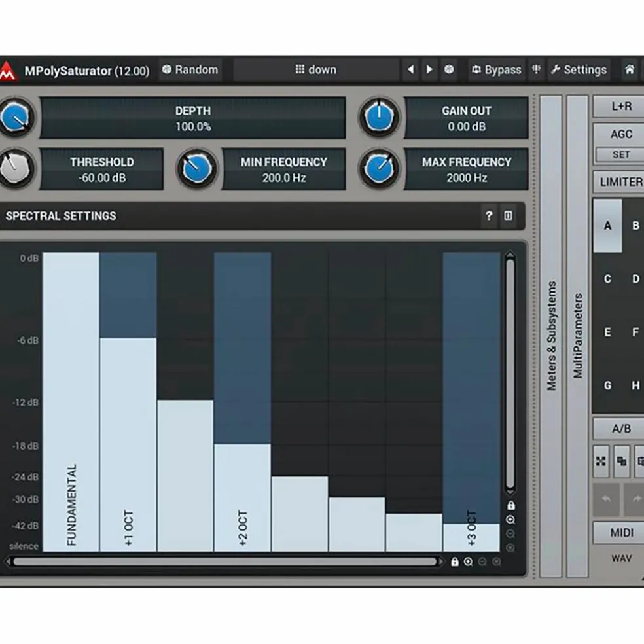Click the vertical scrollbar down arrow

click(510, 492)
